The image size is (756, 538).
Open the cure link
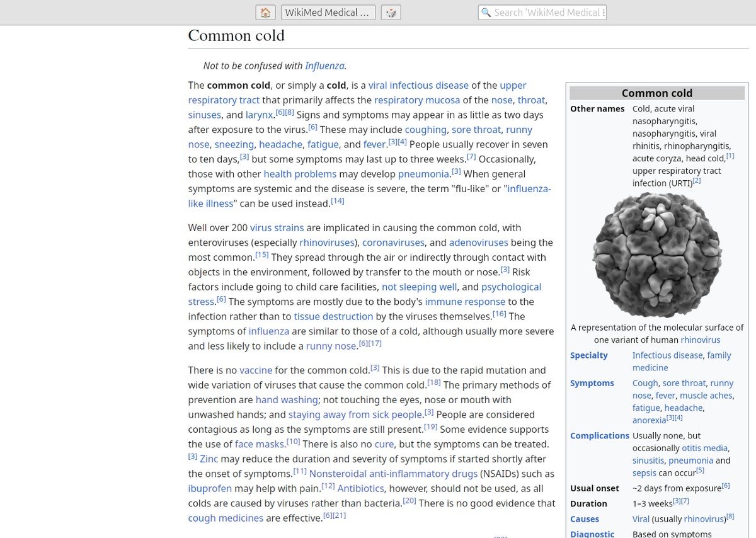click(384, 444)
